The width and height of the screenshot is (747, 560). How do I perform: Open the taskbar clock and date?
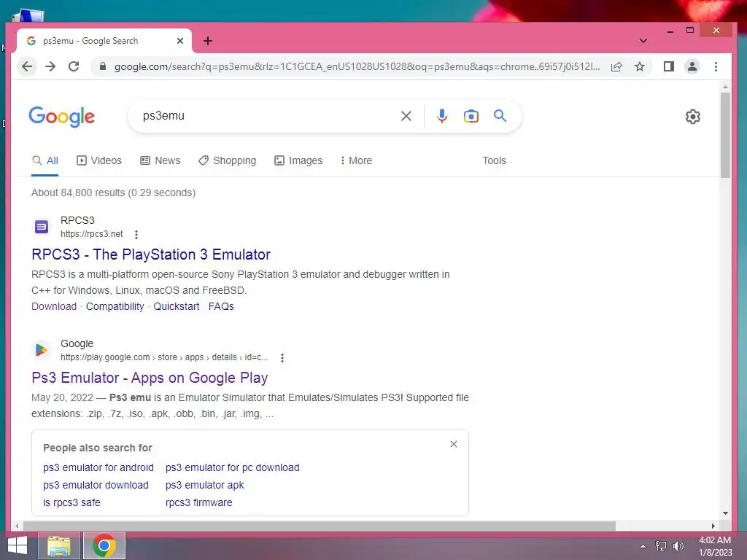coord(715,546)
